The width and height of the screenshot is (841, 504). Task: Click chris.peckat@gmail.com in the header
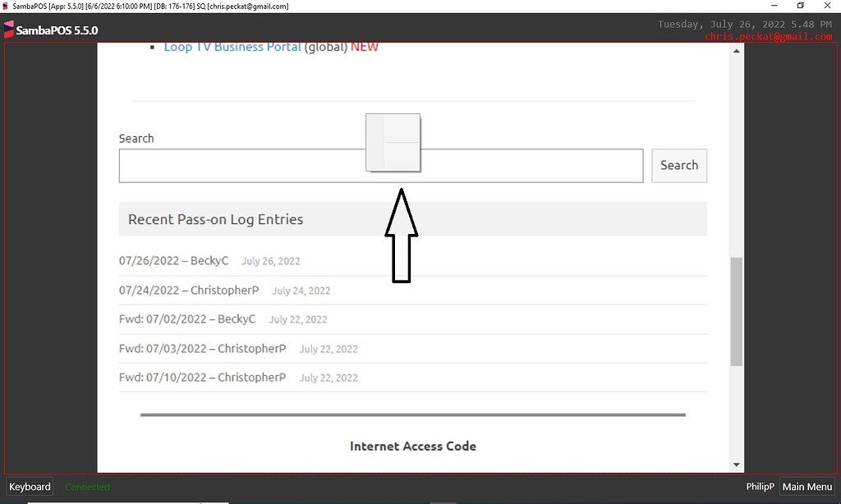769,35
